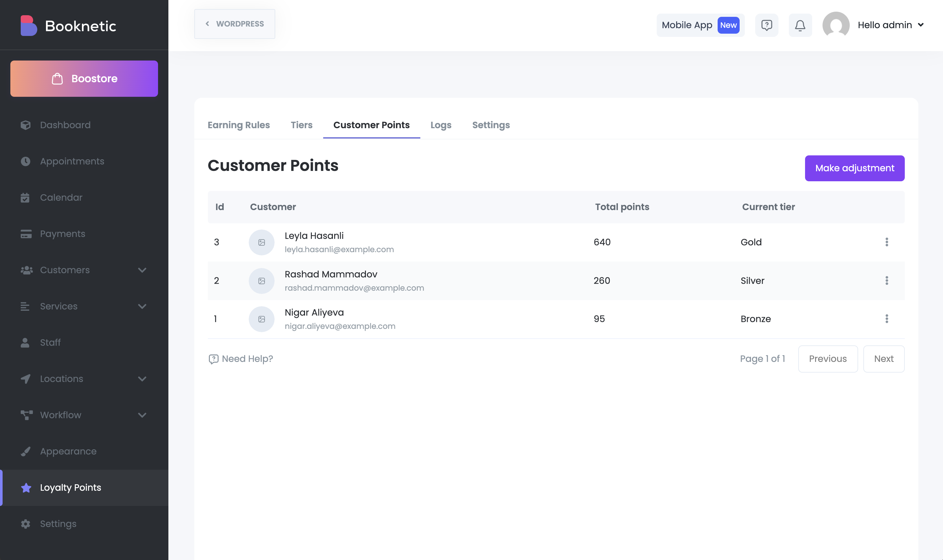943x560 pixels.
Task: Expand the Services sidebar submenu
Action: 142,307
